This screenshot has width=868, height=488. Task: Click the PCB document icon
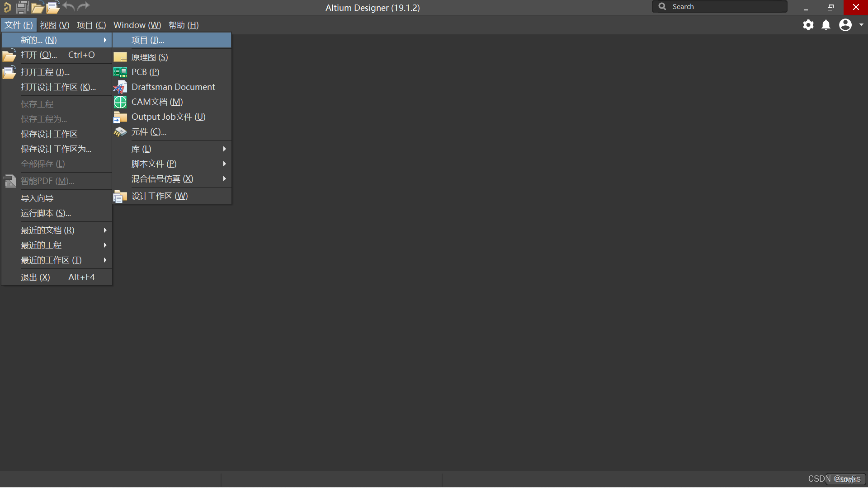pos(120,72)
